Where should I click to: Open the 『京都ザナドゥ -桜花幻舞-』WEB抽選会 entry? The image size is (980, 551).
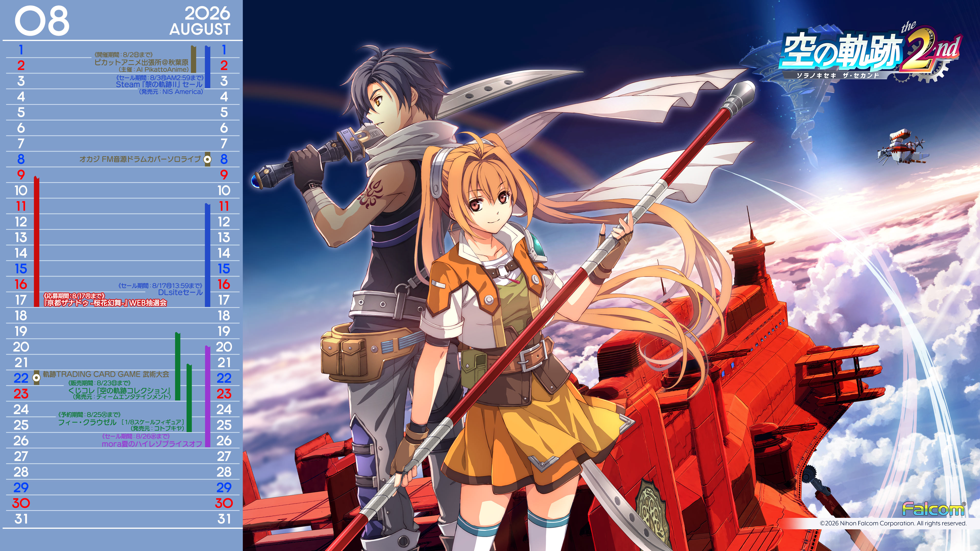coord(105,303)
